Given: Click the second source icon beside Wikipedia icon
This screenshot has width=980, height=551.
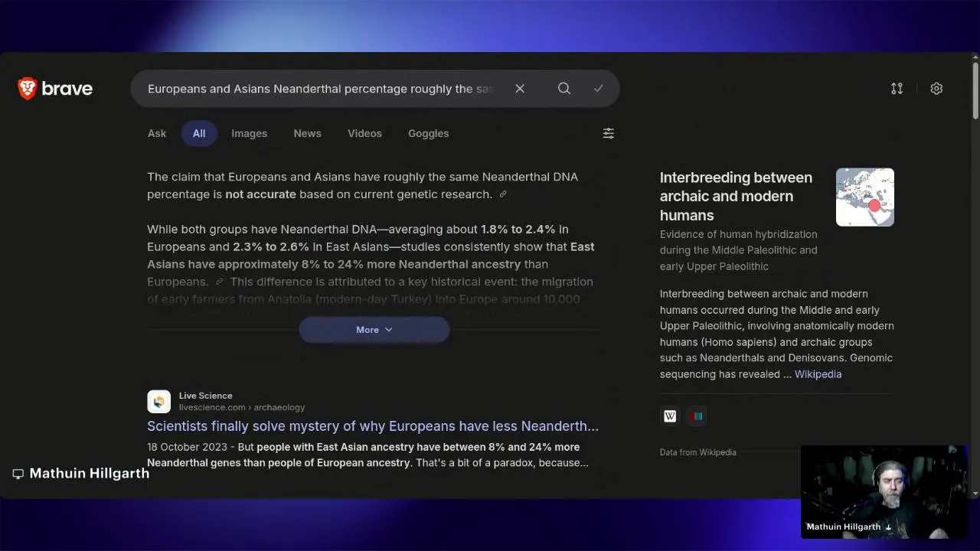Looking at the screenshot, I should [697, 416].
